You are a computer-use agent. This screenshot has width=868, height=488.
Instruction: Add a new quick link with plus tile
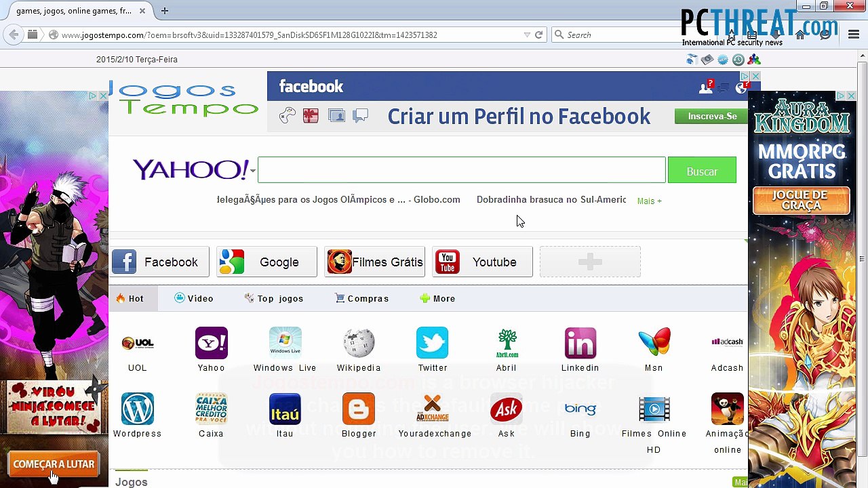[590, 262]
